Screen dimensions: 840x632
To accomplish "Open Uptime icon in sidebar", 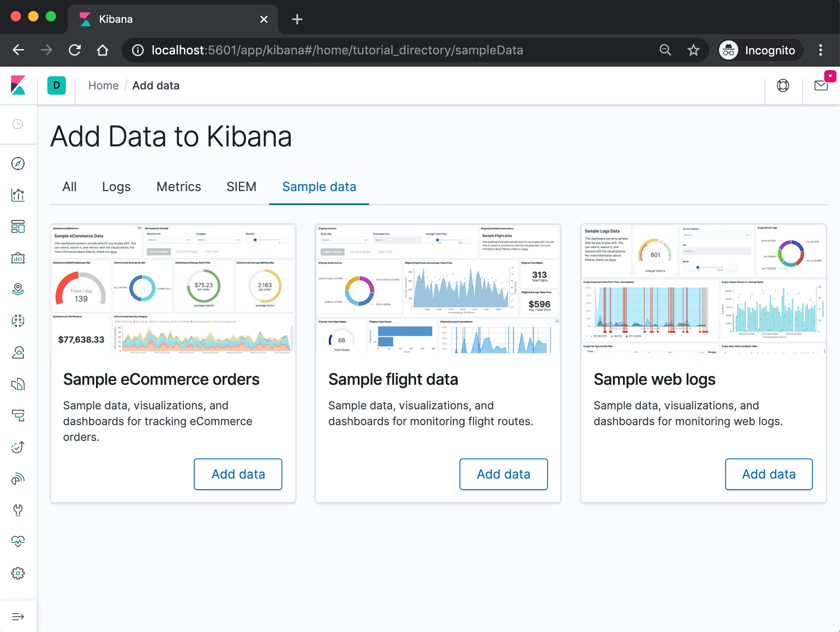I will click(18, 447).
